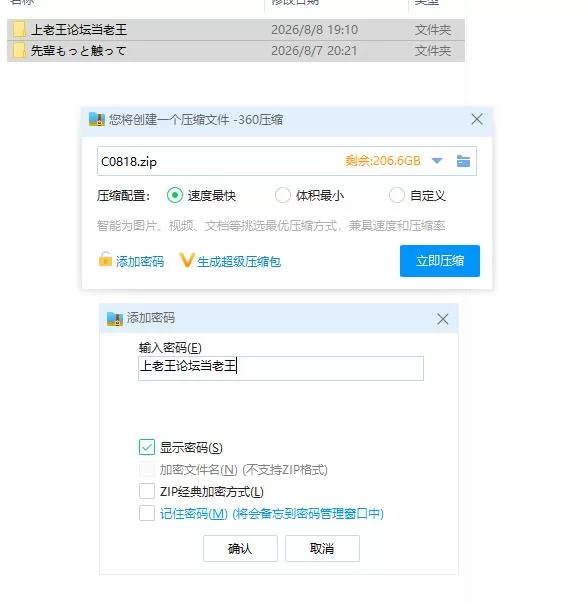Select the 体积最小 radio option
Screen dimensions: 588x604
pos(282,195)
